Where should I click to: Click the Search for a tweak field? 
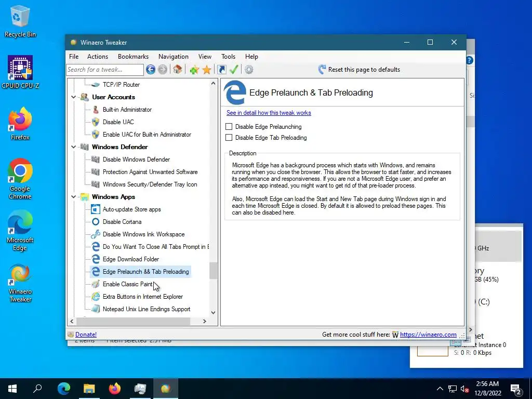(105, 70)
